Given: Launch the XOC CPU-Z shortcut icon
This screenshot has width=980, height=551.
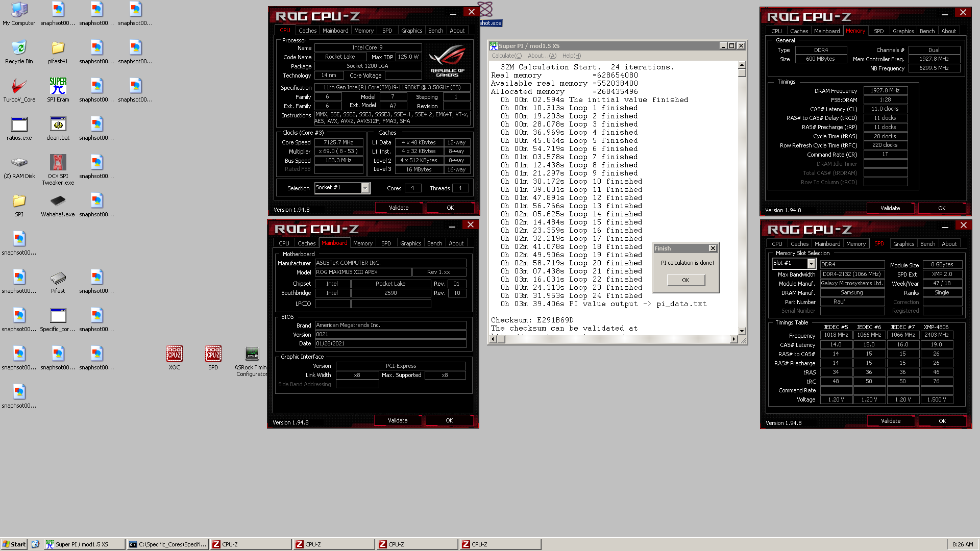Looking at the screenshot, I should click(174, 358).
